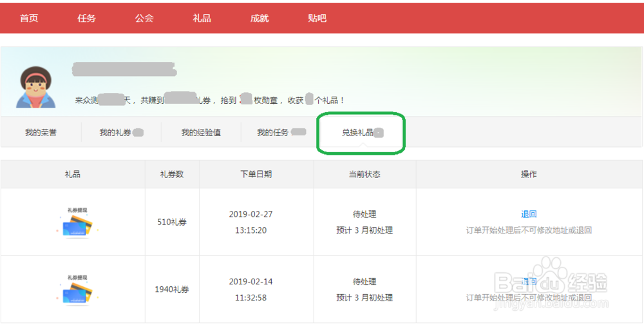644x325 pixels.
Task: Open the 兑换礼品 tab
Action: (358, 133)
